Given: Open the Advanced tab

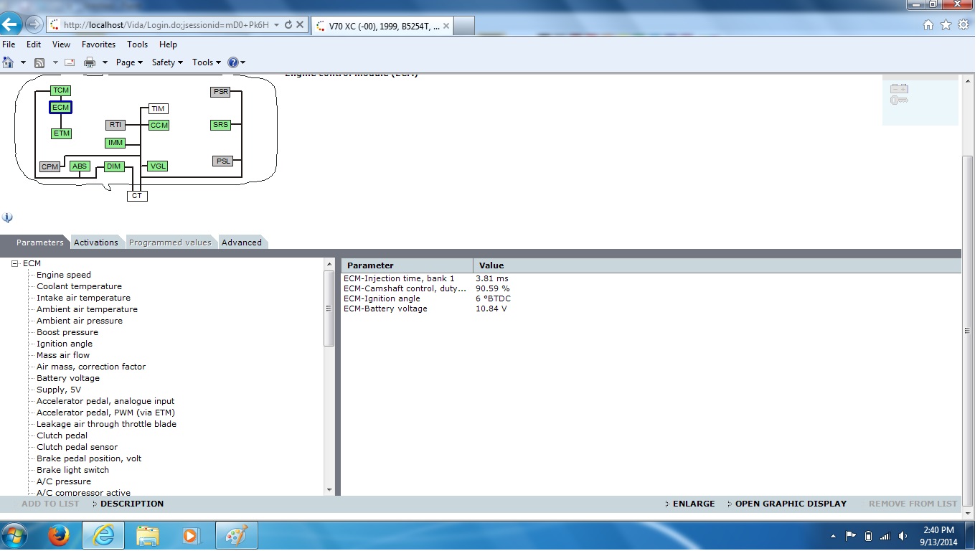Looking at the screenshot, I should coord(241,242).
